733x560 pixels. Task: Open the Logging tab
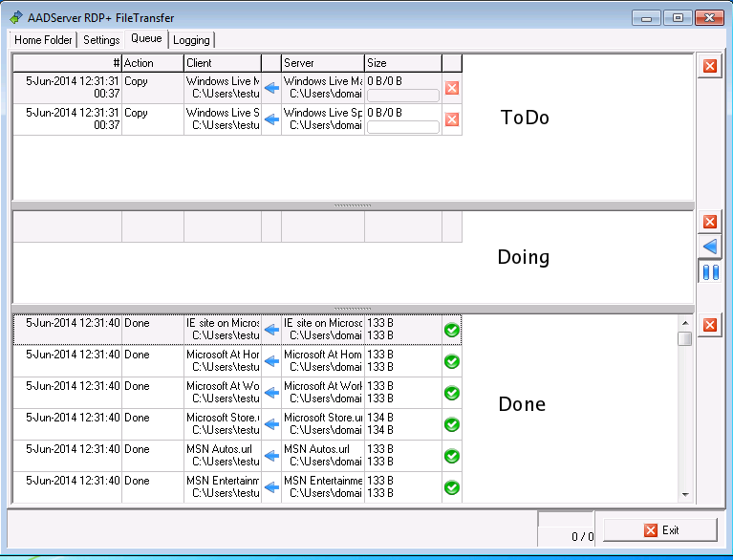click(x=191, y=40)
